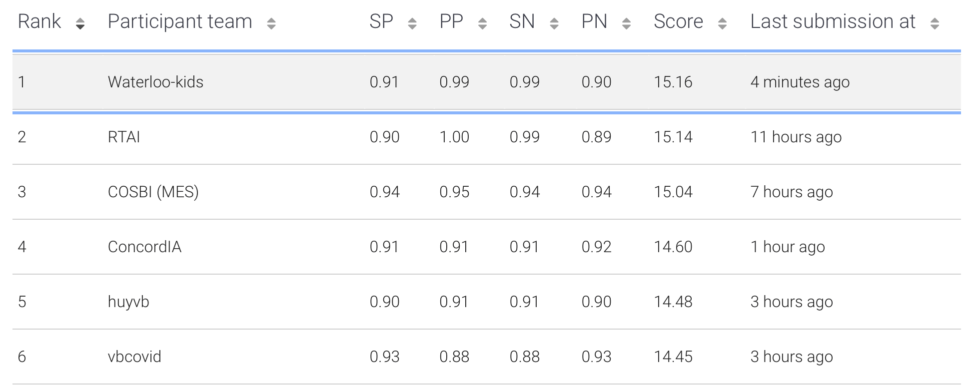Click the Score column header label

click(x=678, y=21)
